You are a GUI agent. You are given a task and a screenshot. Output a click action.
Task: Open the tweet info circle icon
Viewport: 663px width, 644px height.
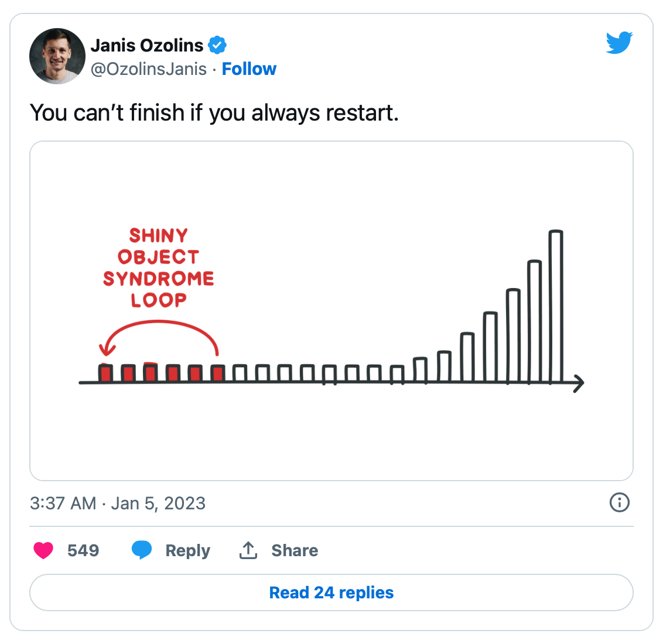(x=620, y=502)
